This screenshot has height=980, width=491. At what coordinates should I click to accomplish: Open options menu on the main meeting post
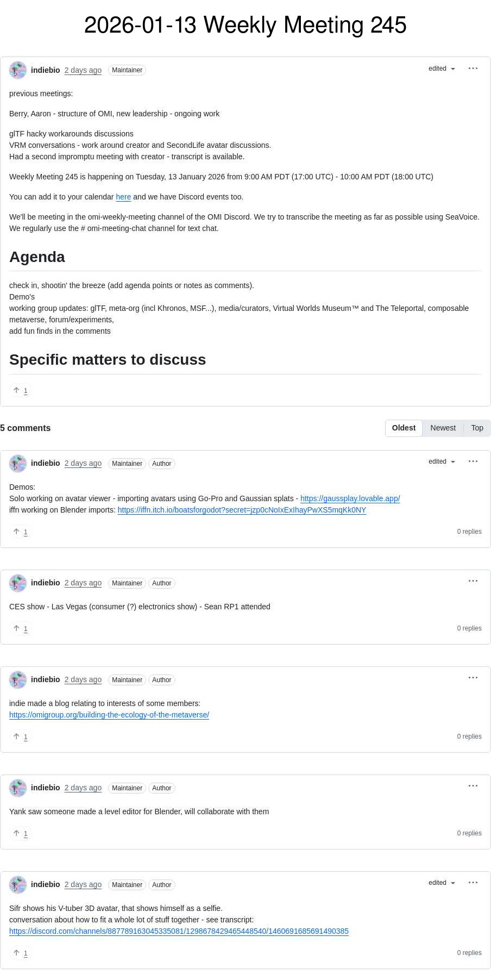(473, 68)
